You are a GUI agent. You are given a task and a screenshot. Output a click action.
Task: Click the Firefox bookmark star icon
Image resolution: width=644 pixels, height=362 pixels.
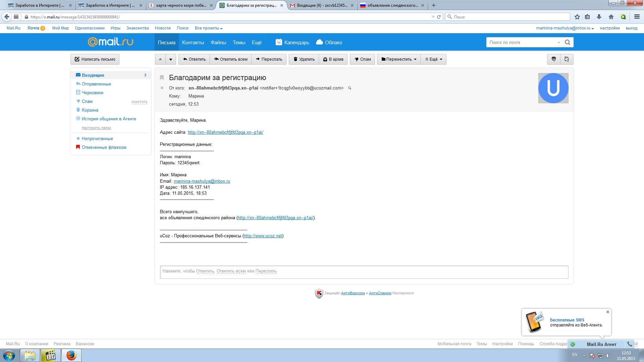click(577, 17)
